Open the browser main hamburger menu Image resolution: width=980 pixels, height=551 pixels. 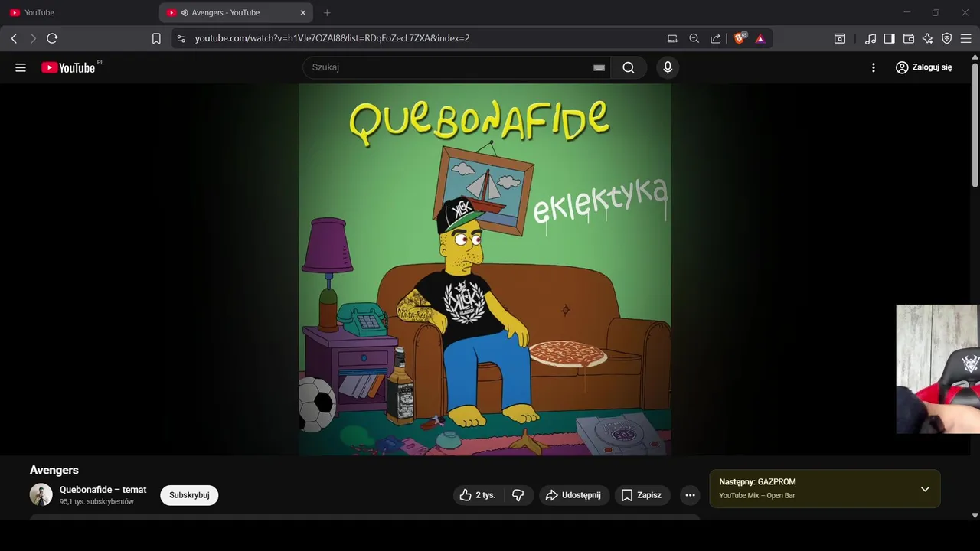[x=965, y=38]
